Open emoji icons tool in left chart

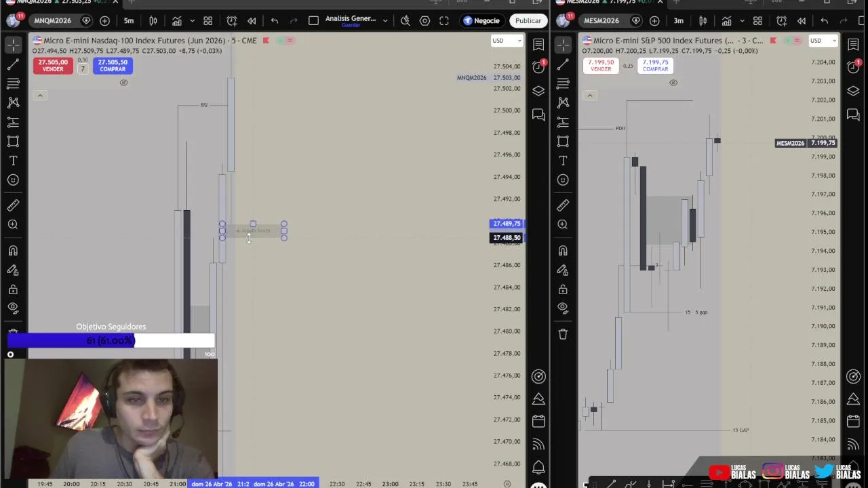(13, 180)
